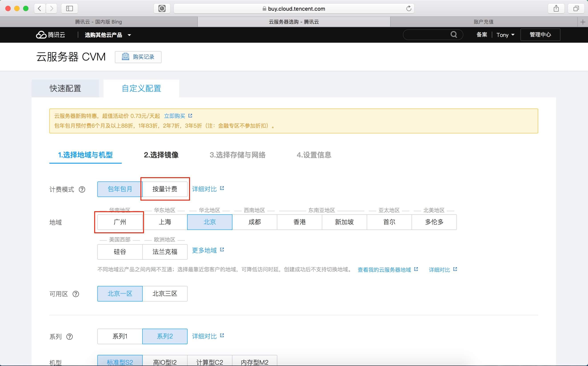Click help icon next to 可用区
The height and width of the screenshot is (366, 588).
tap(76, 294)
